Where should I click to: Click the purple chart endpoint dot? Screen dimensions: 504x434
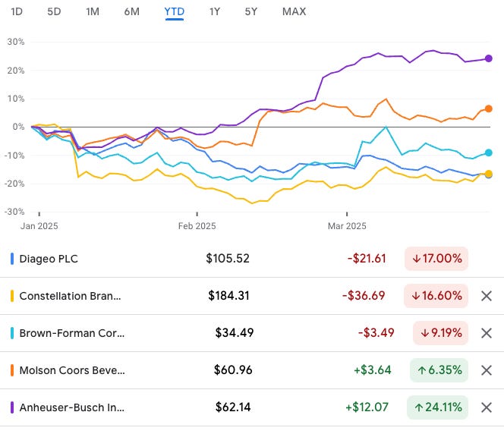pyautogui.click(x=489, y=58)
